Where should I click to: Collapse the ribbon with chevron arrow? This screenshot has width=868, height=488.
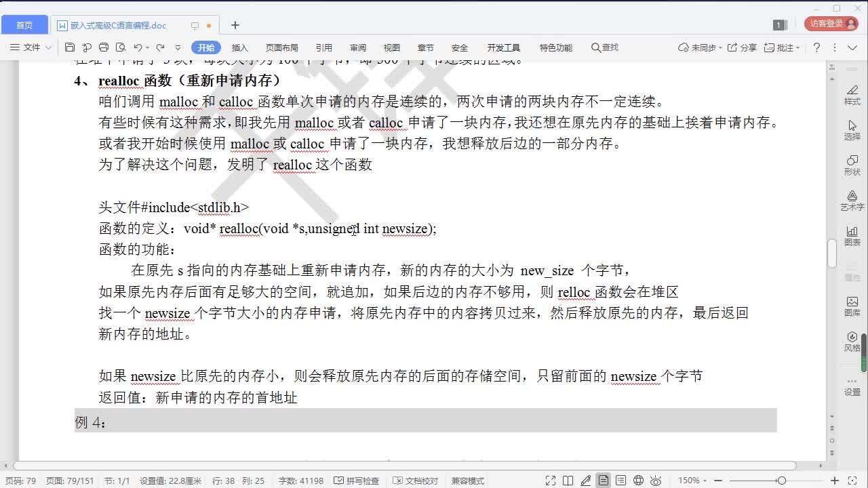tap(852, 47)
